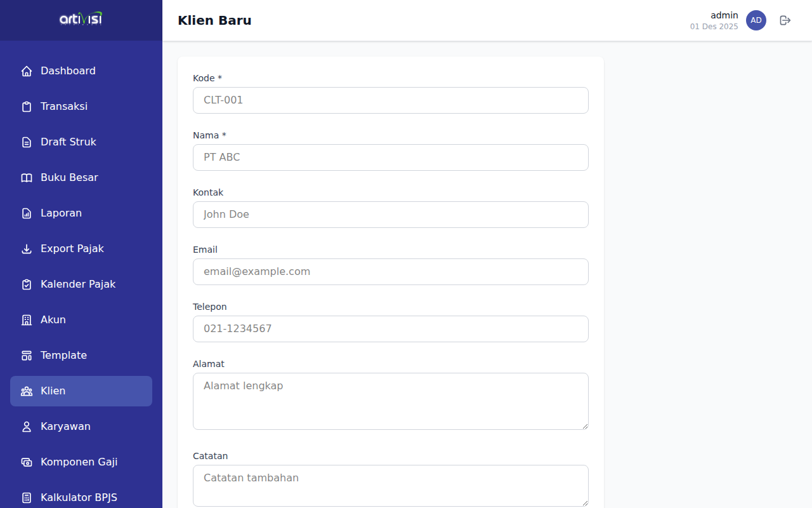Click the Akun building icon
This screenshot has height=508, width=812.
27,320
